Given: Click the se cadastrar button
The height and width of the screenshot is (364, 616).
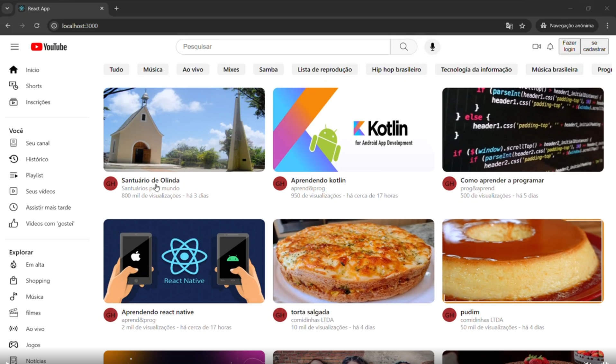Looking at the screenshot, I should [x=594, y=46].
